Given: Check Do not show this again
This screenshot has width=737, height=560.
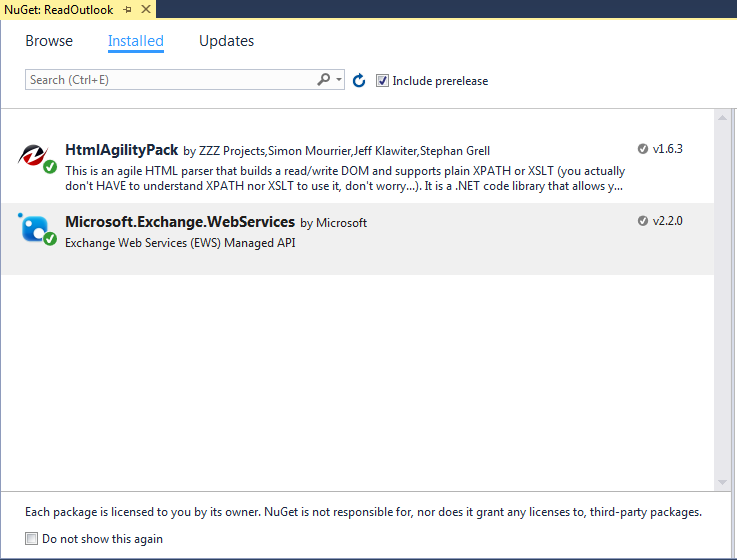Looking at the screenshot, I should coord(31,538).
